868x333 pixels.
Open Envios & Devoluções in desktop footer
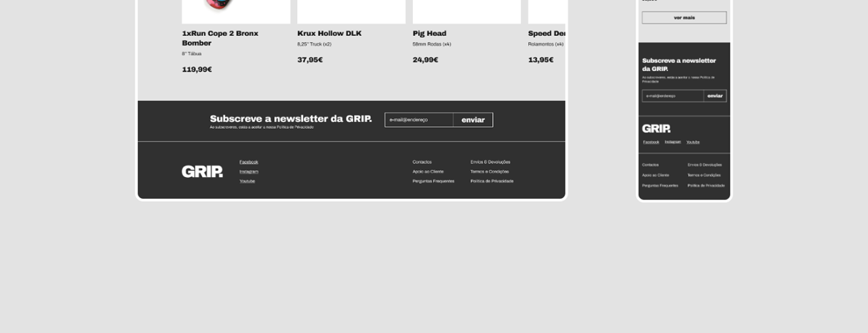pos(490,162)
